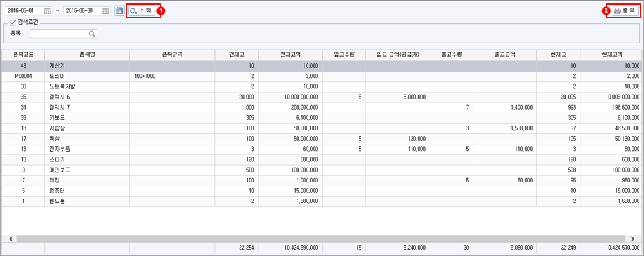The width and height of the screenshot is (644, 256).
Task: Click total 3,060,000 in footer
Action: coord(505,248)
